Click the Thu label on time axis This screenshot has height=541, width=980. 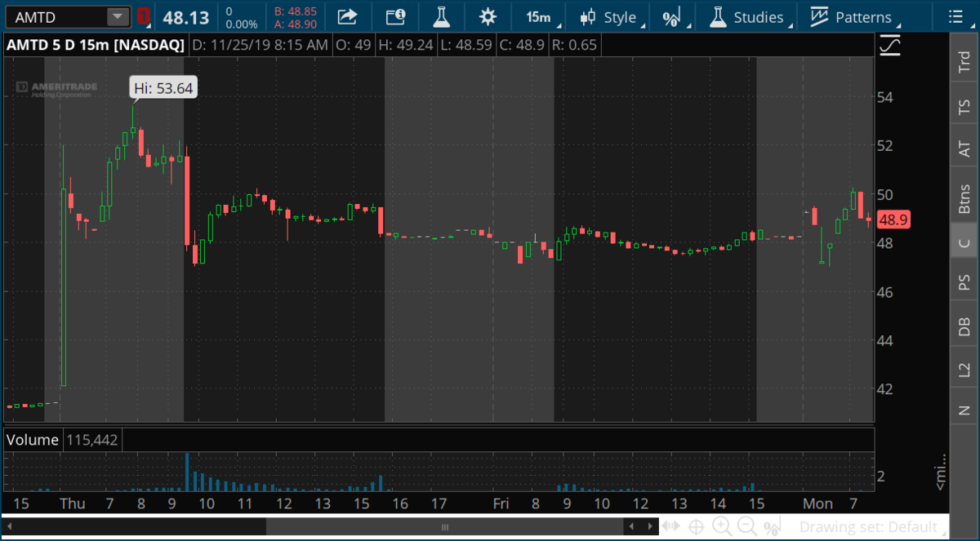click(x=73, y=504)
